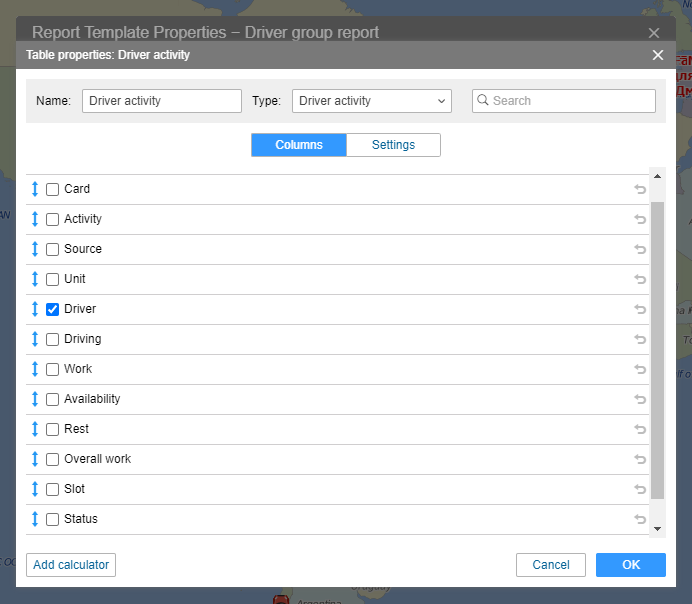The height and width of the screenshot is (604, 692).
Task: Click the reset icon on the Status row
Action: tap(640, 519)
